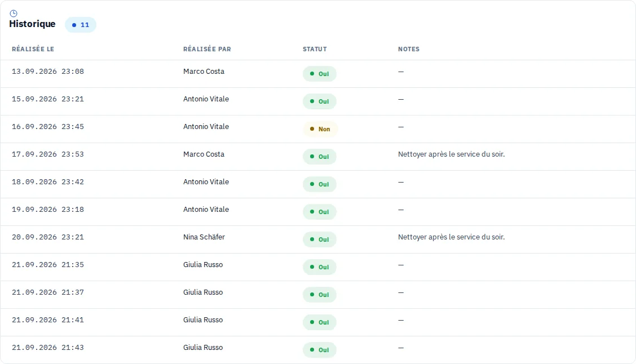Click the RÉALISÉE LE column header
Screen dimensions: 636x364
(x=33, y=49)
